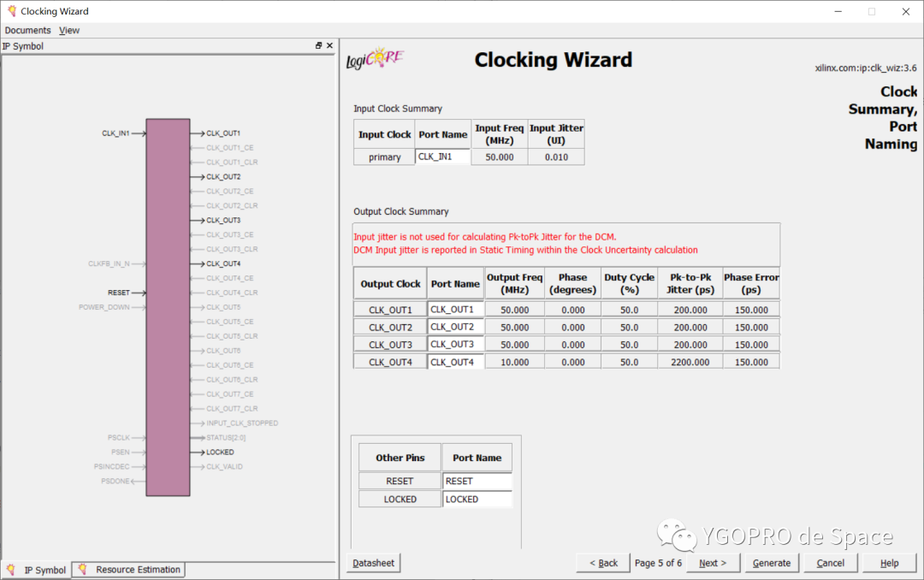Viewport: 924px width, 580px height.
Task: Click the Clocking Wizard title bar icon
Action: click(x=11, y=10)
